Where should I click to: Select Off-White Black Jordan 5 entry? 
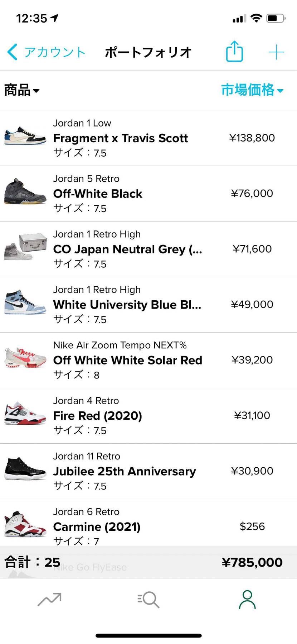[98, 194]
